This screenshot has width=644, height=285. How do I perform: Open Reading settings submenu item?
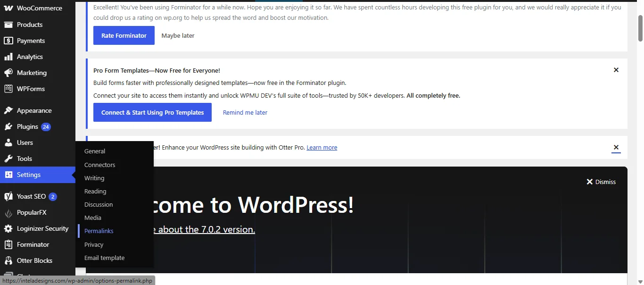click(x=95, y=191)
